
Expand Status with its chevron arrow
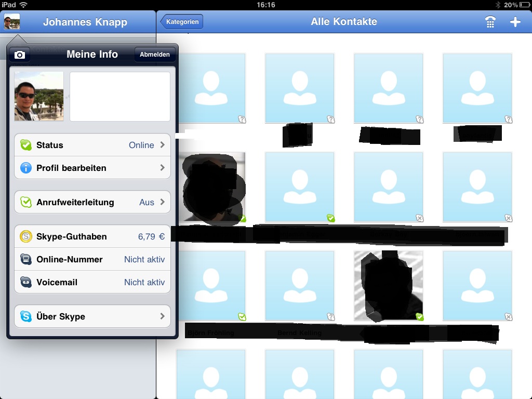click(163, 145)
